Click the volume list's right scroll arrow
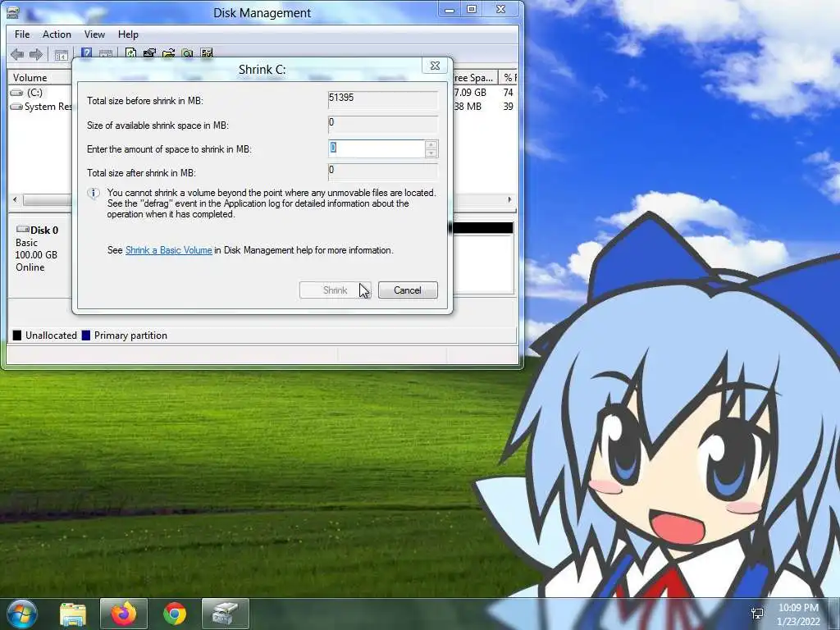This screenshot has width=840, height=630. point(509,200)
